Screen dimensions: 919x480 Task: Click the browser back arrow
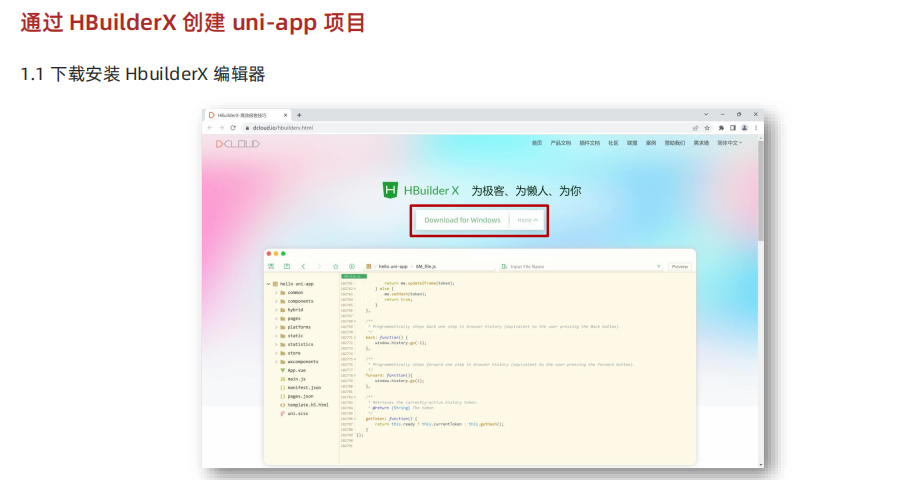click(x=210, y=128)
